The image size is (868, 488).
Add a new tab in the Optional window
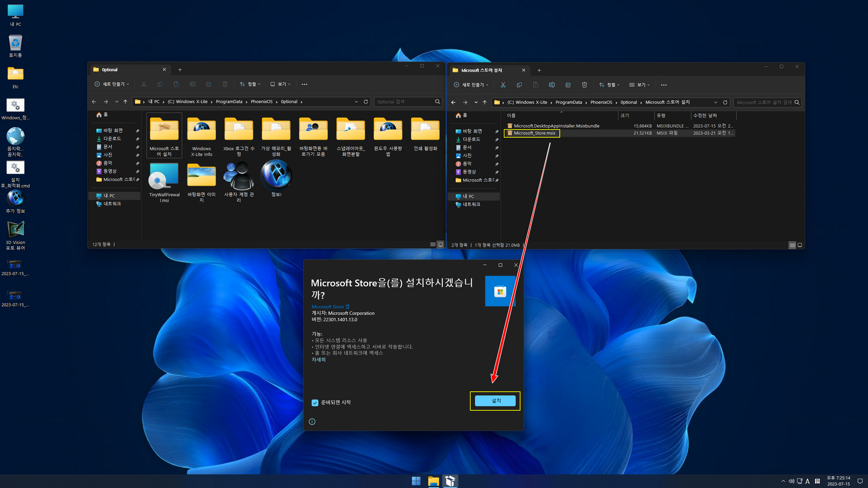coord(180,69)
